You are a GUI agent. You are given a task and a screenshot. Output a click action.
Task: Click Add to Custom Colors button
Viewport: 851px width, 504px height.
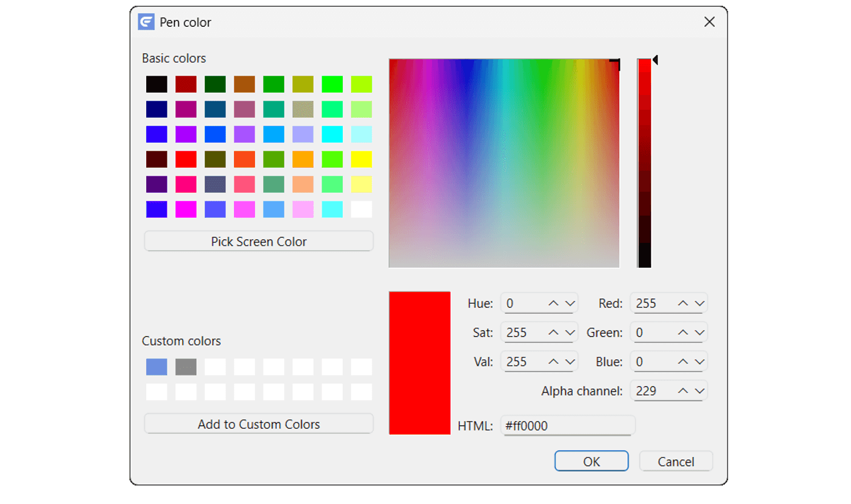click(x=259, y=424)
